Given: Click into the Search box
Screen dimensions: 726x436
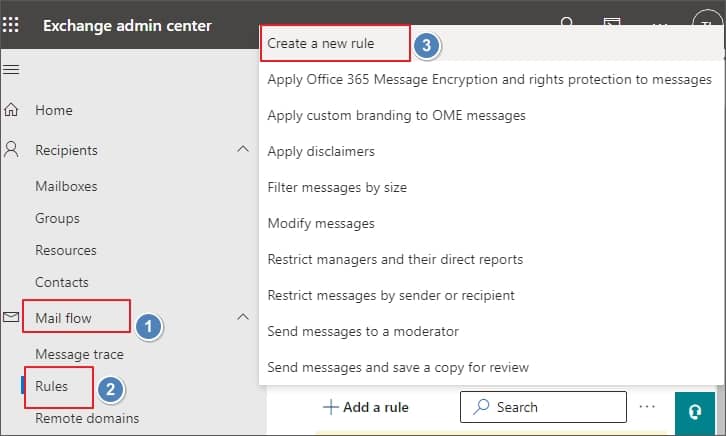Looking at the screenshot, I should coord(543,407).
